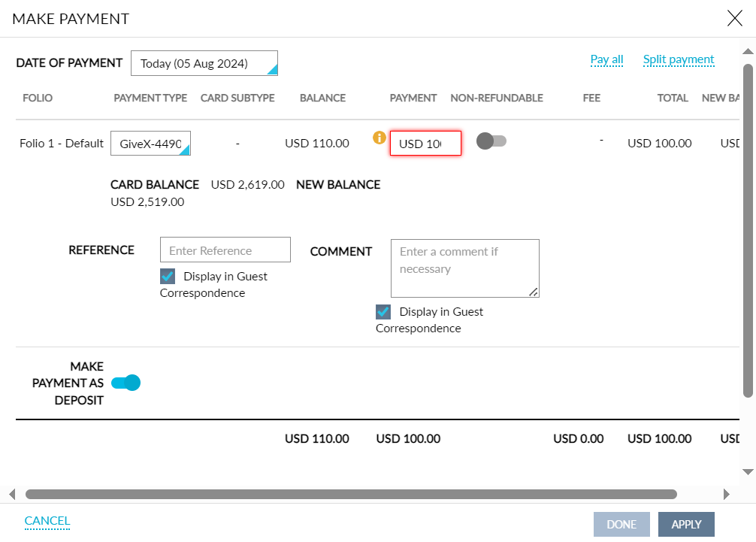This screenshot has height=542, width=756.
Task: Disable Make Payment as Deposit toggle
Action: click(x=125, y=383)
